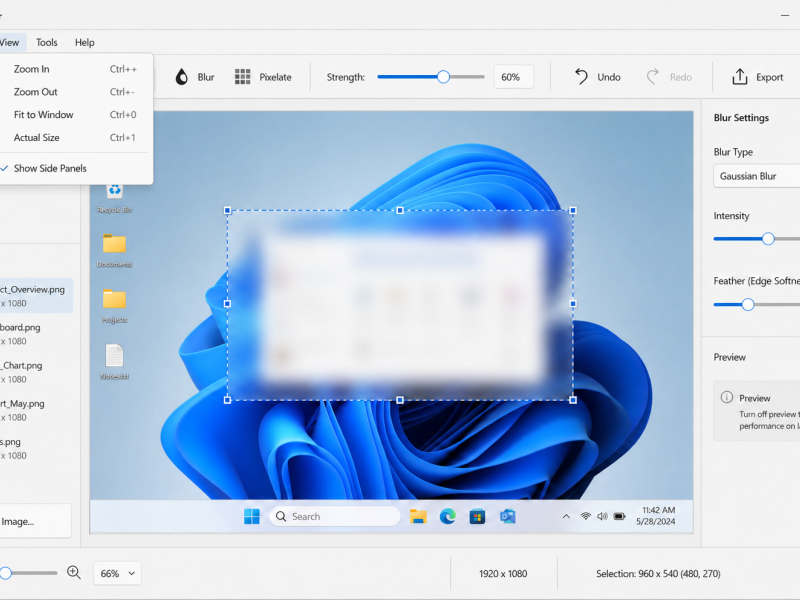The height and width of the screenshot is (600, 800).
Task: Click the Microsoft Store icon in pictured taskbar
Action: 477,516
